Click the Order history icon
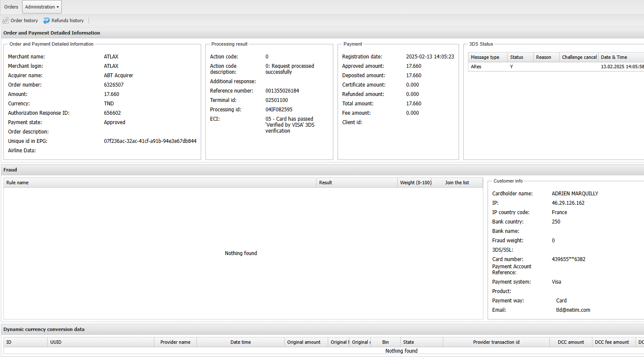644x357 pixels. coord(6,20)
